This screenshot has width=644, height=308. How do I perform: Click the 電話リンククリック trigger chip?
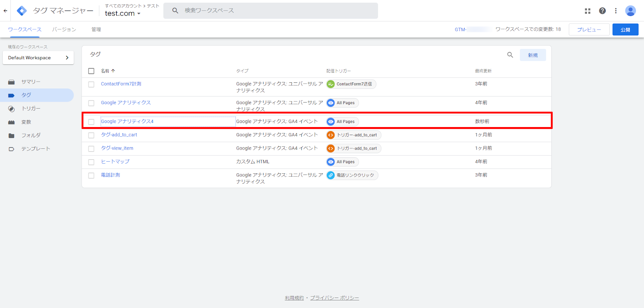point(352,175)
